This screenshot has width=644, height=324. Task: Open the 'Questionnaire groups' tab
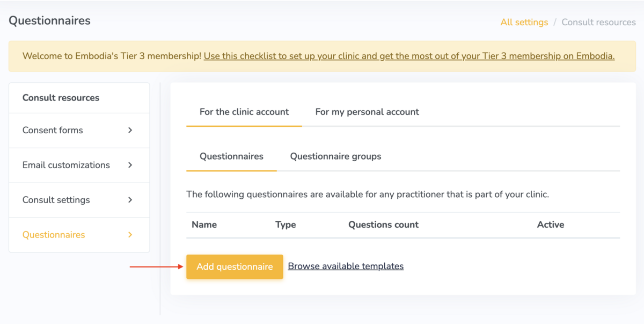click(x=335, y=156)
